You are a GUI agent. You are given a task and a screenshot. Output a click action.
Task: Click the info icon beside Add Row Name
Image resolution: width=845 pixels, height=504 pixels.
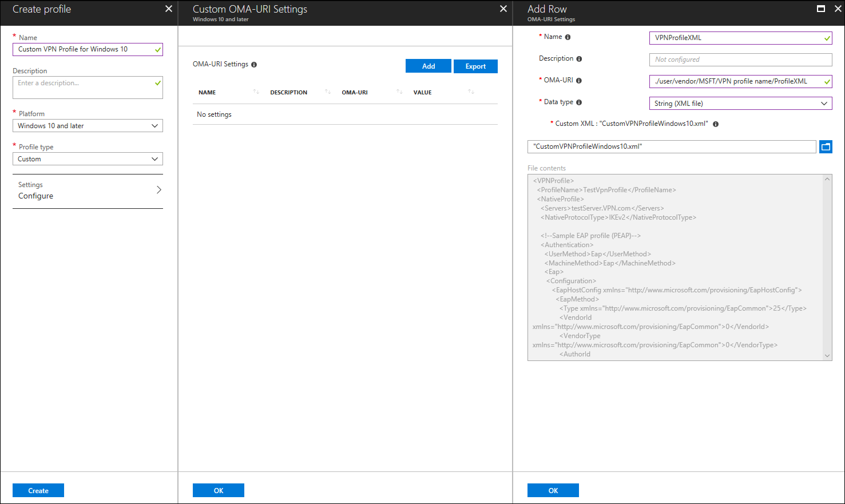pyautogui.click(x=568, y=37)
